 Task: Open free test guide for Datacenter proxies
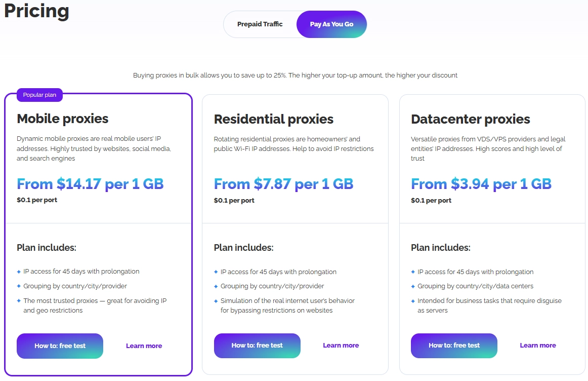(x=454, y=346)
